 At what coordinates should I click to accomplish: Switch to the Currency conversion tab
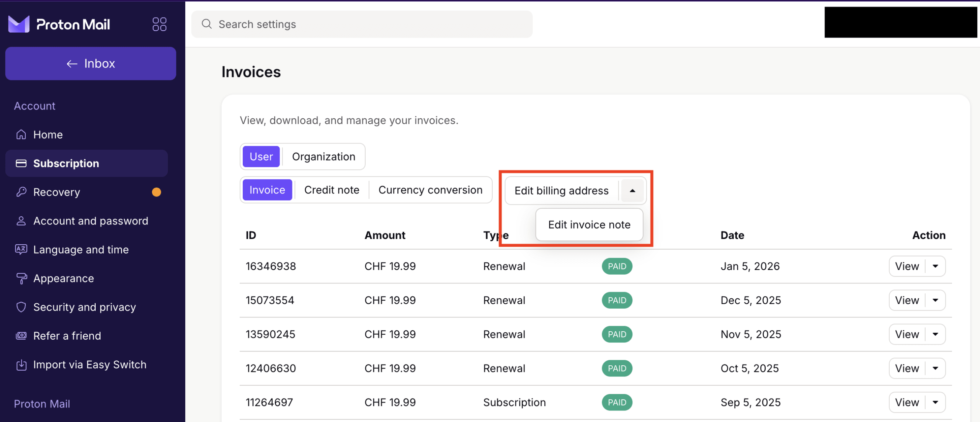tap(430, 190)
